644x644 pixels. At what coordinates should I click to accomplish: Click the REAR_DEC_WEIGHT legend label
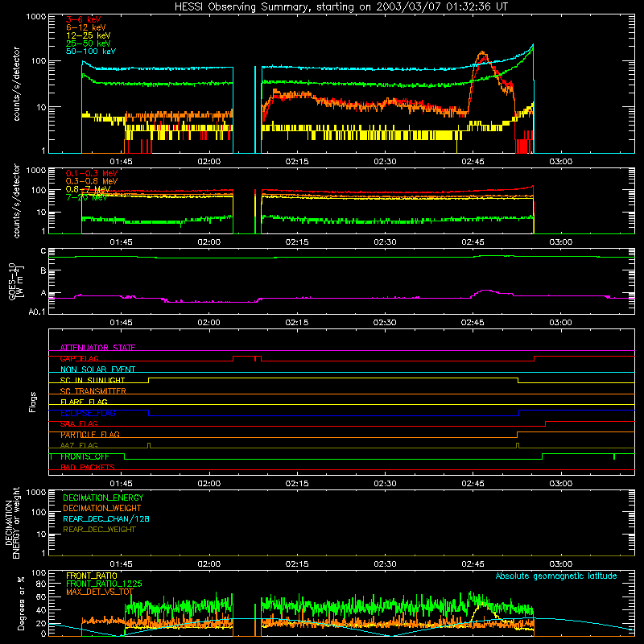tap(99, 530)
